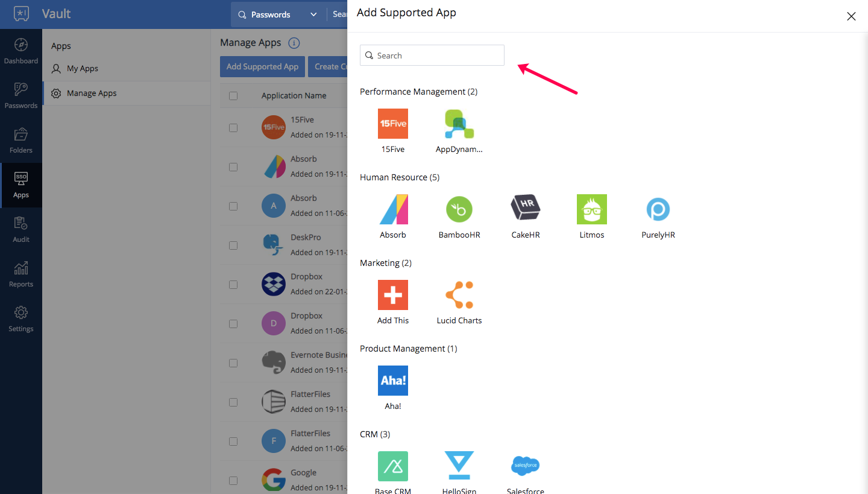Click the supported app Search field
Image resolution: width=868 pixels, height=494 pixels.
432,55
